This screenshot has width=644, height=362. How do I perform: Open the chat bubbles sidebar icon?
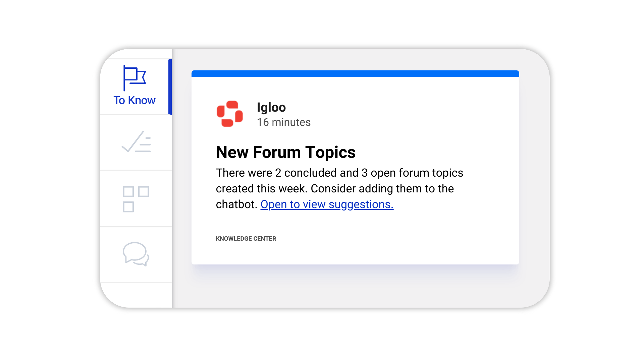(x=136, y=254)
